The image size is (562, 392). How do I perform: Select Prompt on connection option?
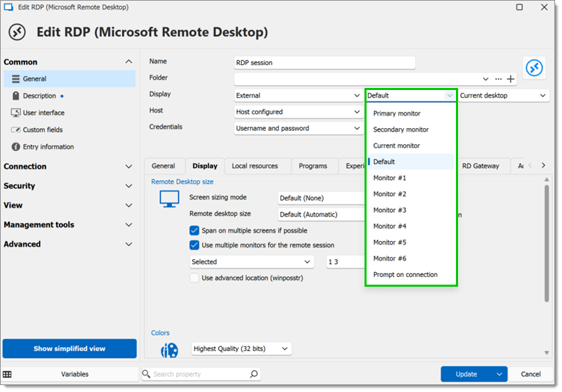pos(411,274)
